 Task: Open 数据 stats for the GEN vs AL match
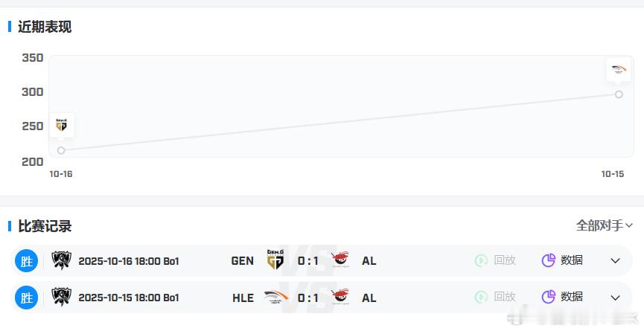coord(562,260)
